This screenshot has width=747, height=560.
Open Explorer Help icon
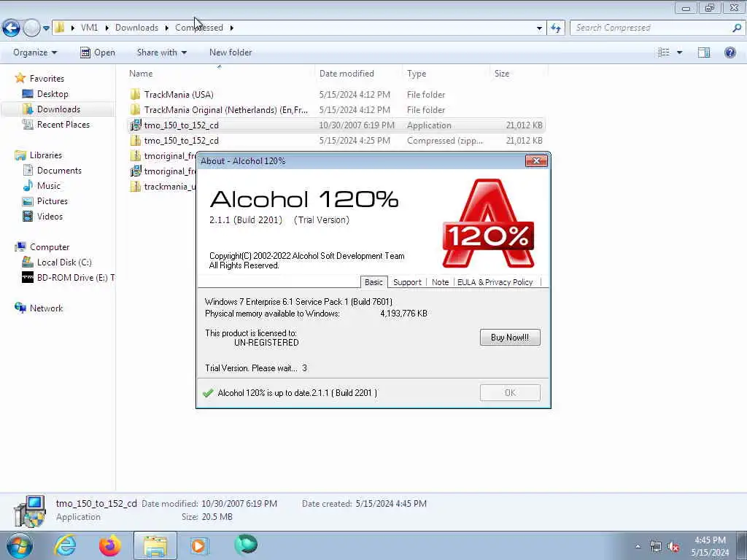pyautogui.click(x=729, y=52)
